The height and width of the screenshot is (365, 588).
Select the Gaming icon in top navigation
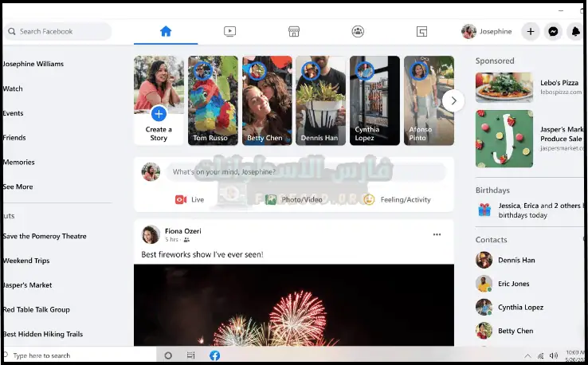(x=421, y=32)
